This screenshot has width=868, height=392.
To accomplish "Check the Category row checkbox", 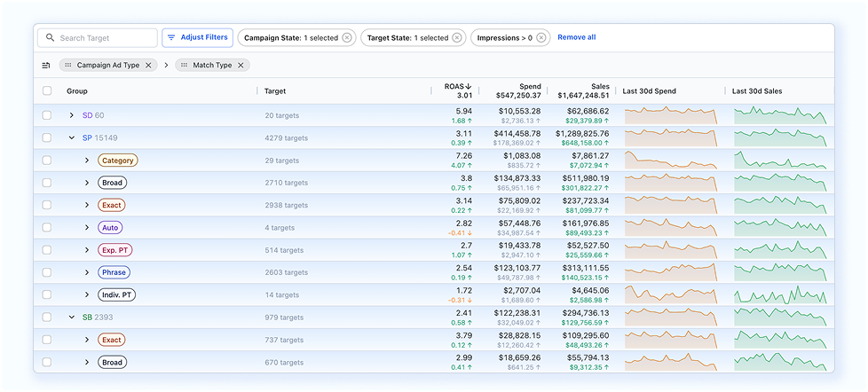I will point(47,161).
